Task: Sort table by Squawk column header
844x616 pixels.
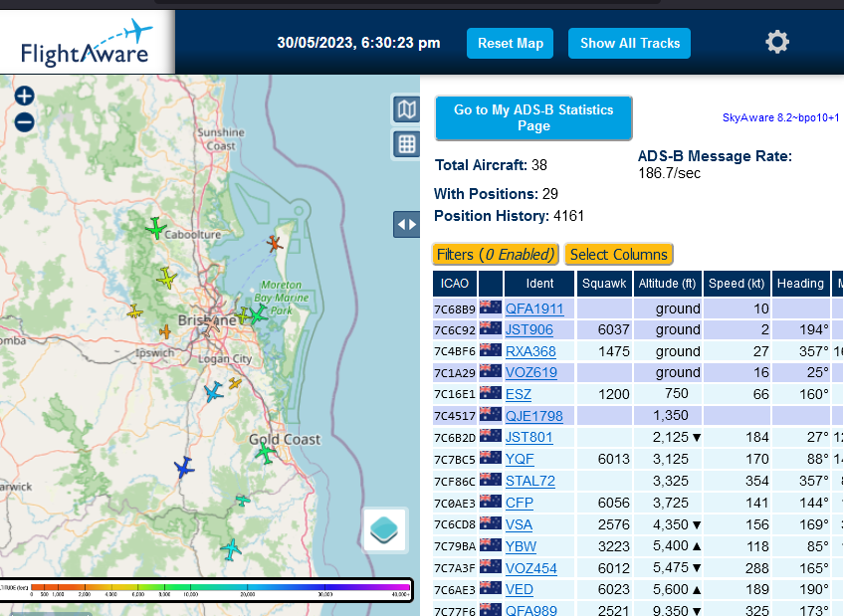Action: point(604,284)
